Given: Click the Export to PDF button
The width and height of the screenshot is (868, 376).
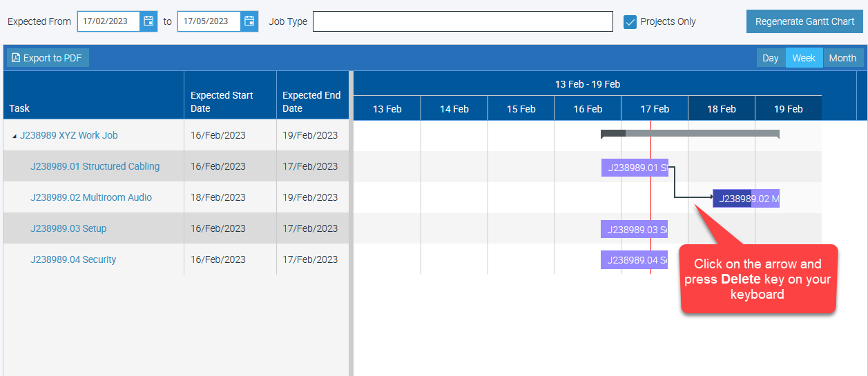Looking at the screenshot, I should (48, 58).
